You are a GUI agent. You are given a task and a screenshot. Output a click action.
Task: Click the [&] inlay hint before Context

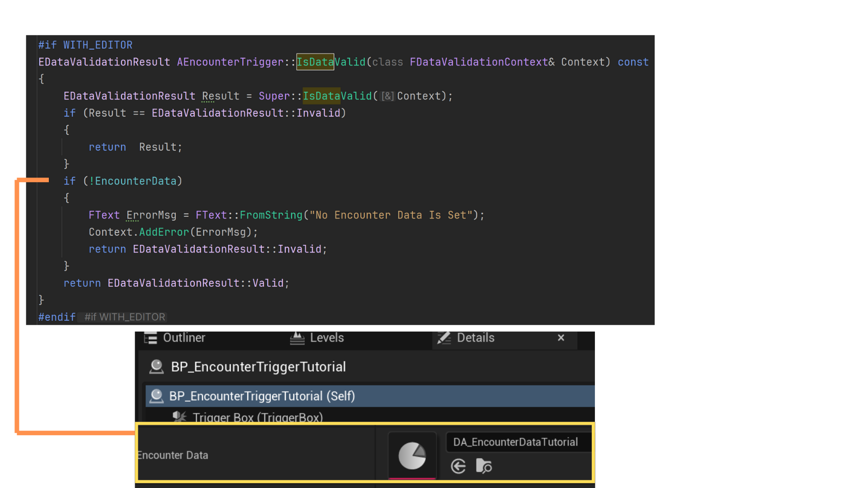(x=387, y=96)
